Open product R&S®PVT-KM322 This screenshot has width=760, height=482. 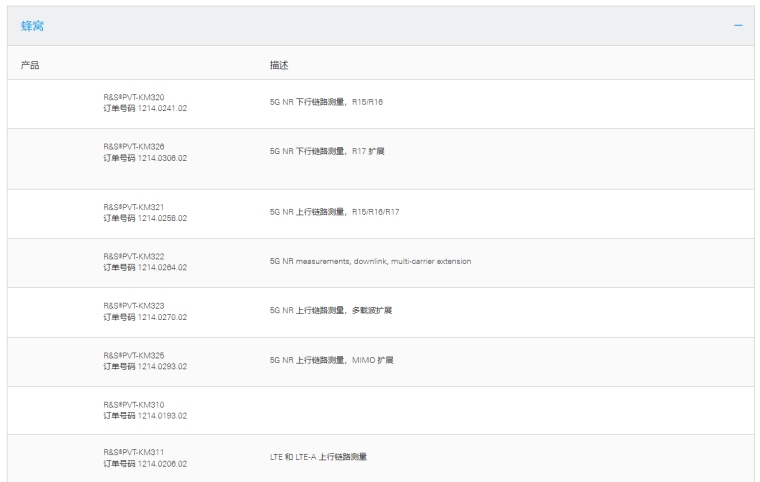point(134,257)
